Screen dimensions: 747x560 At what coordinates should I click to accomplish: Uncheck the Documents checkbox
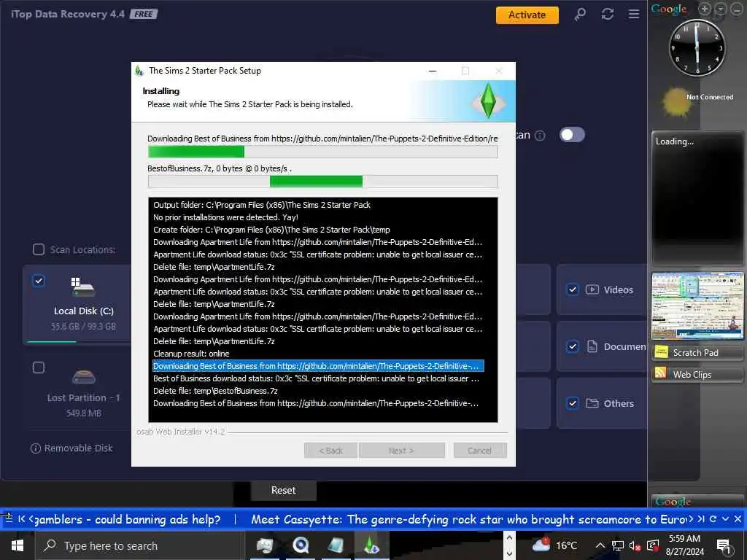[573, 346]
